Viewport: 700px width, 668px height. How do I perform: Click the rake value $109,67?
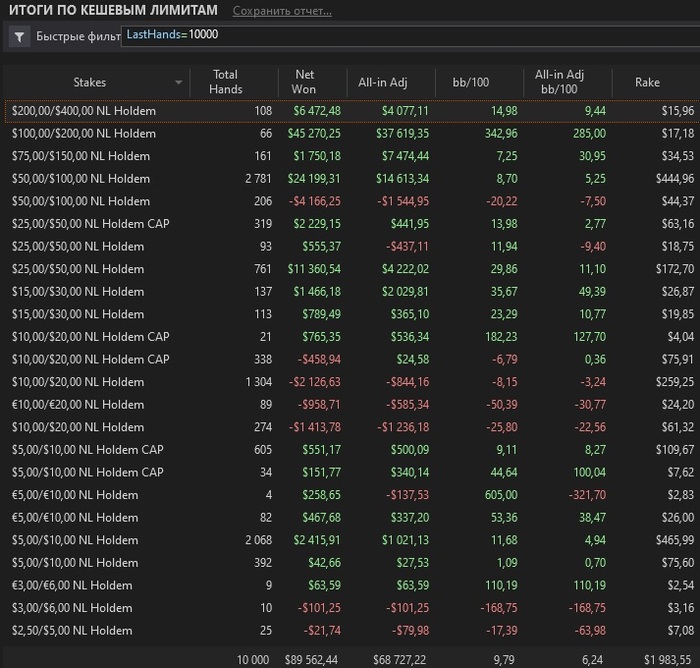coord(675,450)
